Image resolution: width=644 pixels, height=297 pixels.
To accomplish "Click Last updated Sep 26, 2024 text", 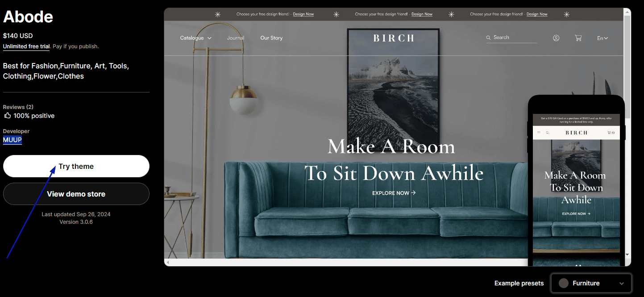I will click(76, 214).
